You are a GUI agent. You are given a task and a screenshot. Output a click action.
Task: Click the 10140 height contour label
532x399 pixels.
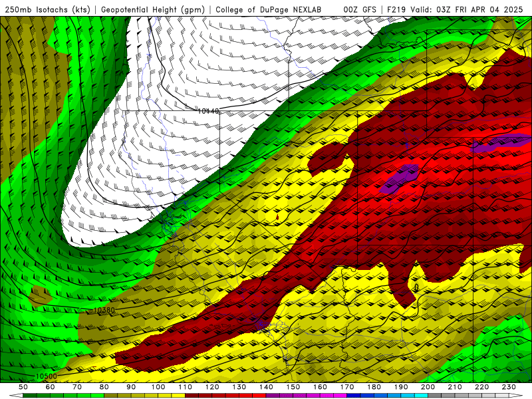tap(208, 111)
